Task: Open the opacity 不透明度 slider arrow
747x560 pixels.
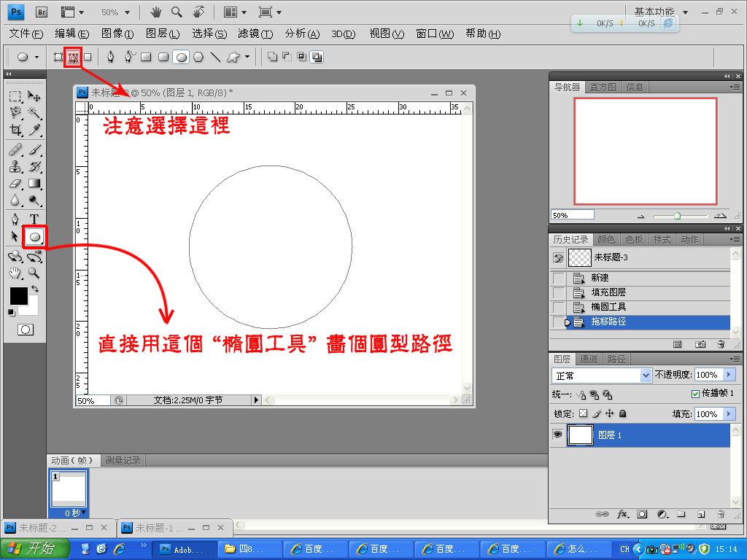Action: coord(729,375)
